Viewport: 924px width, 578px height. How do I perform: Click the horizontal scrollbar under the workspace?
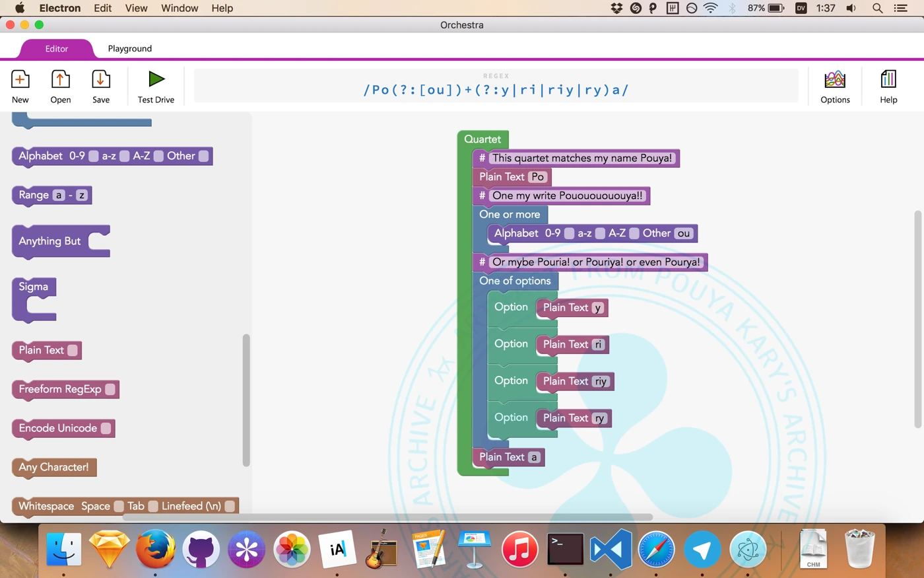pyautogui.click(x=387, y=517)
